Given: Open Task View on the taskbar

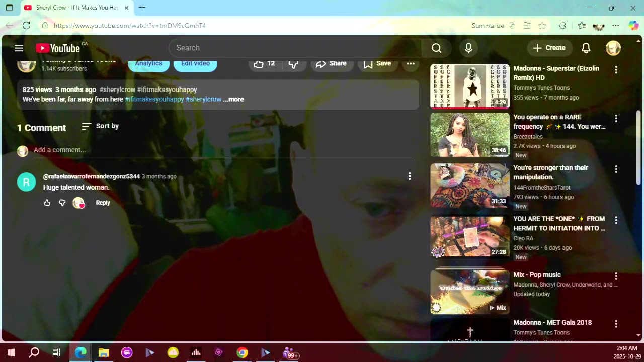Looking at the screenshot, I should [56, 353].
